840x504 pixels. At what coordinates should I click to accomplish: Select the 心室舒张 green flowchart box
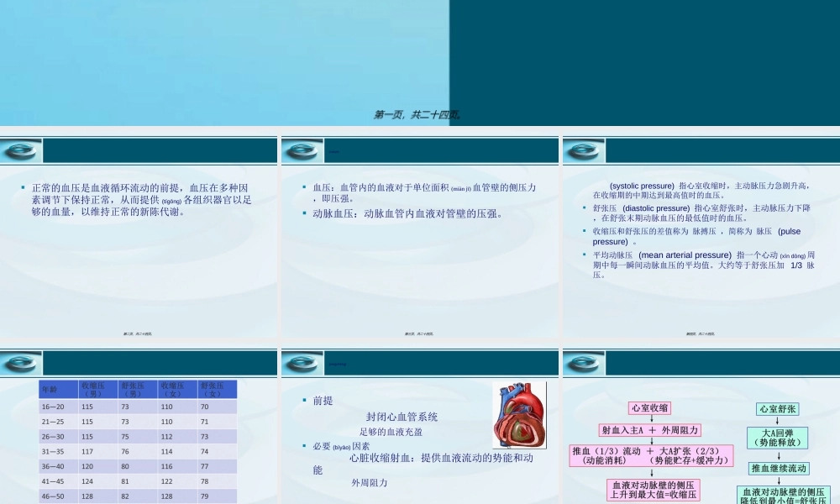click(x=778, y=409)
